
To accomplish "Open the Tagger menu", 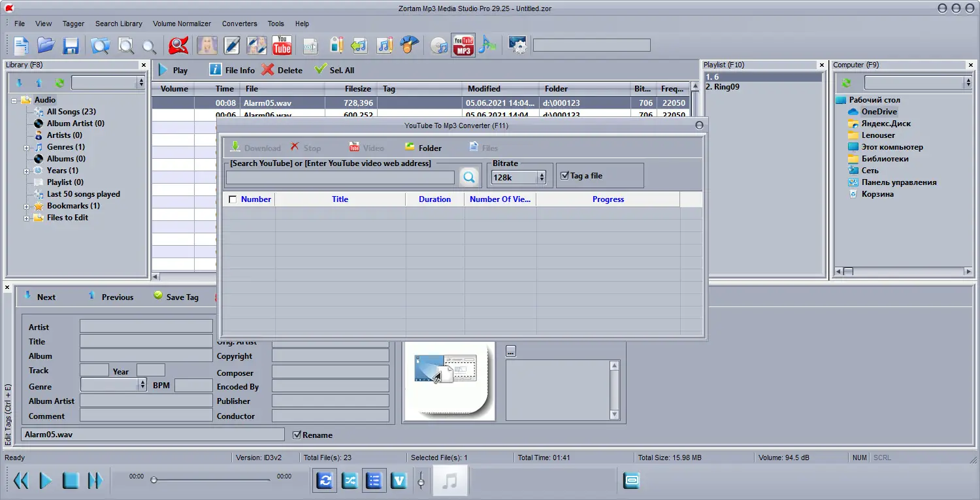I will tap(73, 24).
